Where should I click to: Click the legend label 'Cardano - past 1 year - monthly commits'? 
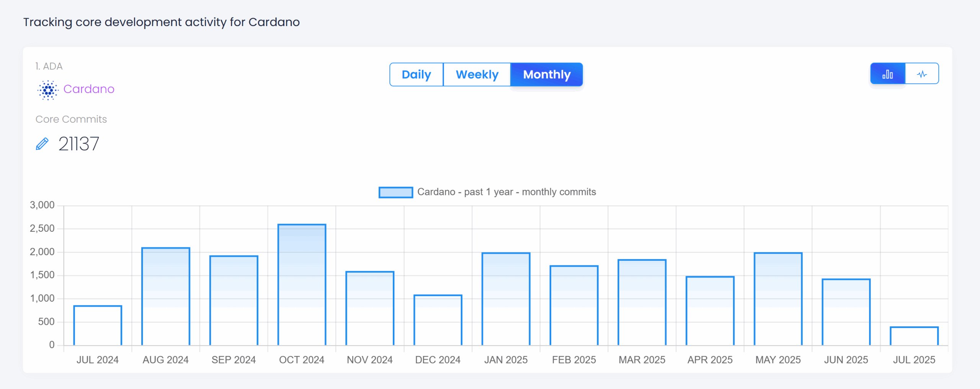pyautogui.click(x=506, y=192)
